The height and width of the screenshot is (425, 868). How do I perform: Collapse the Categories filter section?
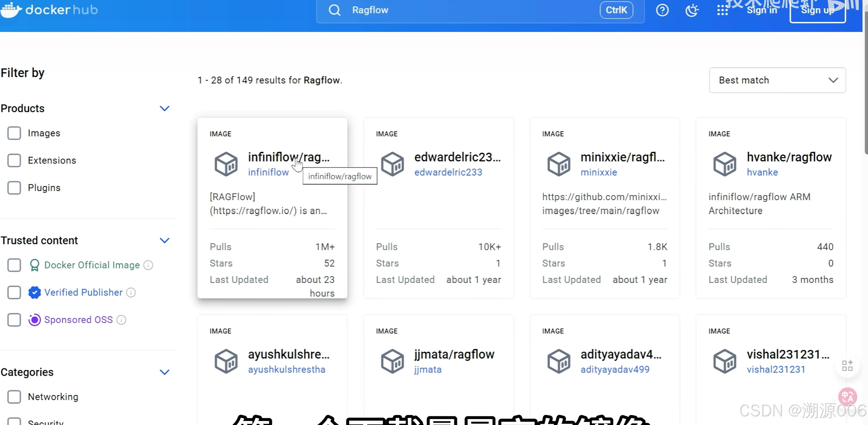click(164, 372)
